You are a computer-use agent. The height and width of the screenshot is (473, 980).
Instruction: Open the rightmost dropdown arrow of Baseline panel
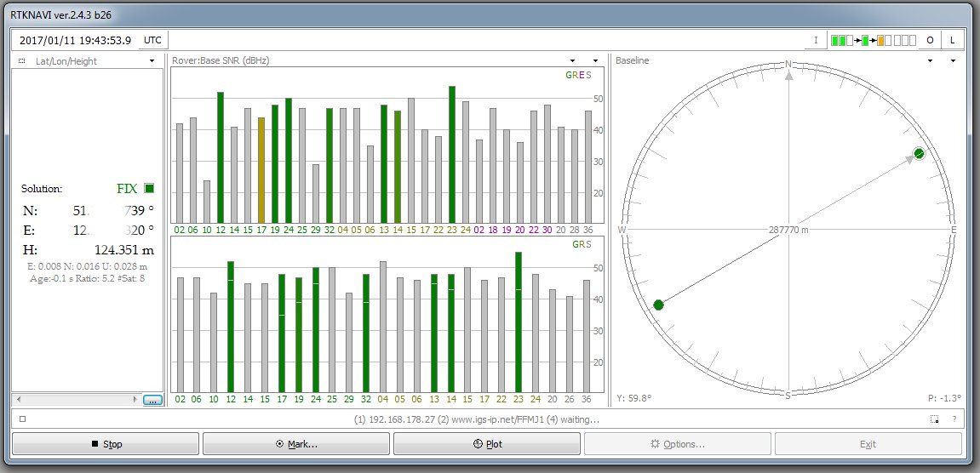click(x=952, y=61)
